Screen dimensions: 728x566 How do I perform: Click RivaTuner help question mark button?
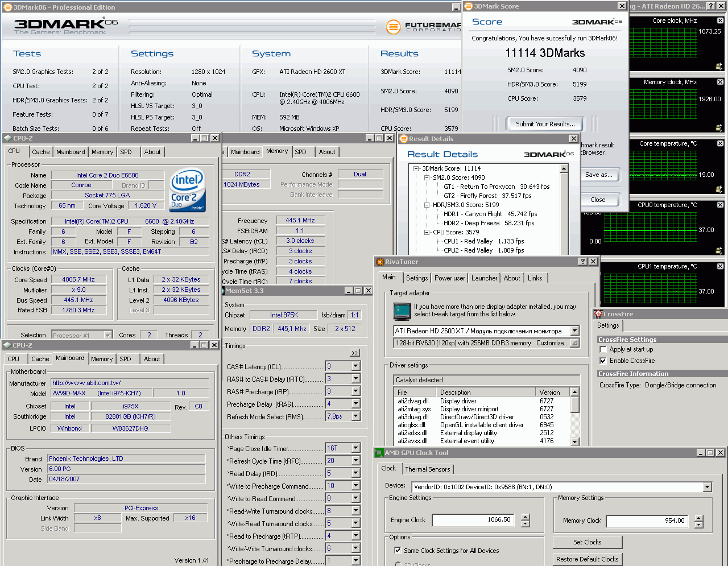pos(583,262)
